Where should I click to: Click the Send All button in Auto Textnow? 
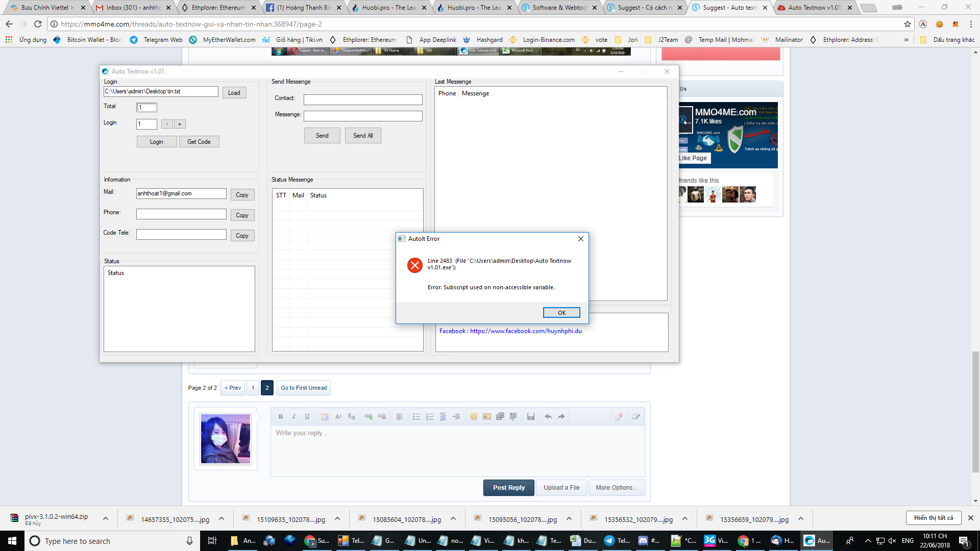click(x=362, y=135)
